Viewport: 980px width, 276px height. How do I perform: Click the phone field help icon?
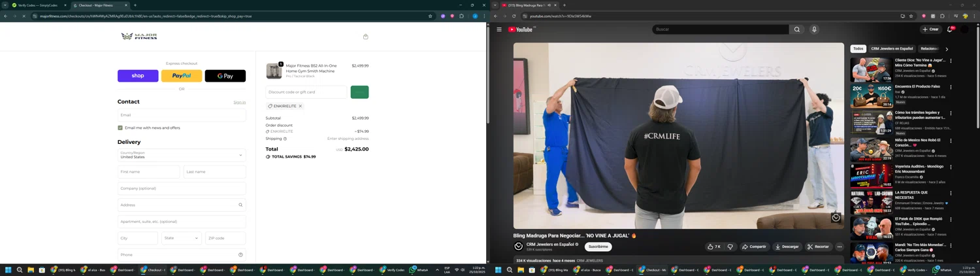[240, 255]
